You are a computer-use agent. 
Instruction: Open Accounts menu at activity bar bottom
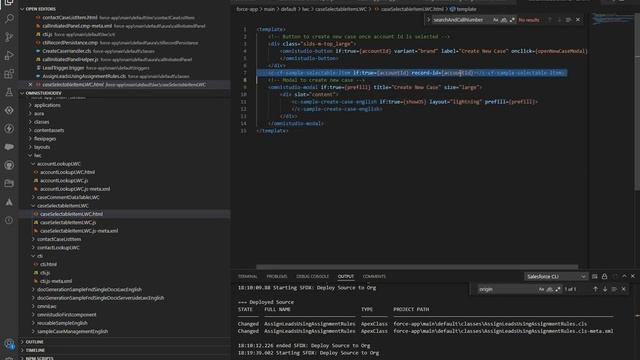[x=9, y=344]
